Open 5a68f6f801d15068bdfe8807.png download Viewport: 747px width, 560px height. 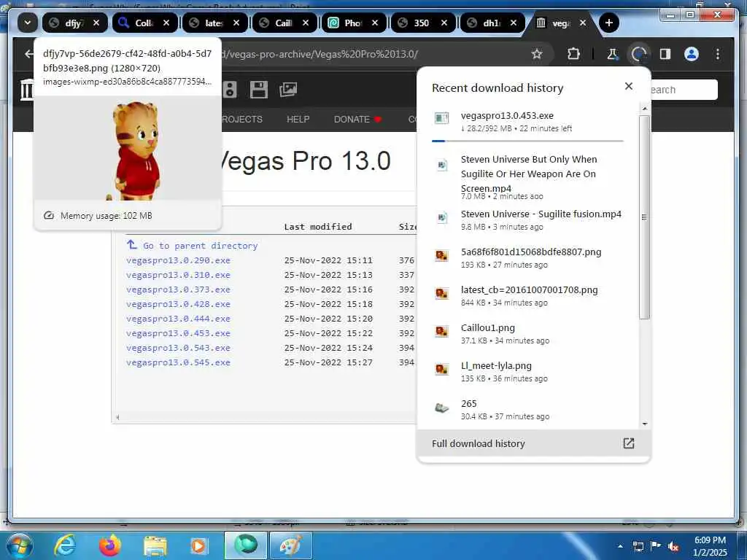point(528,257)
